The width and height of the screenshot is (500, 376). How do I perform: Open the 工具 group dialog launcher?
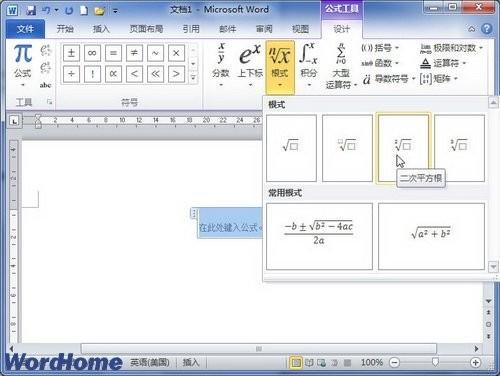(x=50, y=102)
